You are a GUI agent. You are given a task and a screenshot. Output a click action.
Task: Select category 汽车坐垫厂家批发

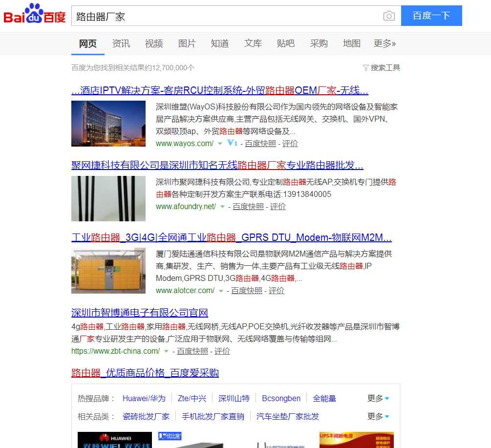(x=288, y=416)
